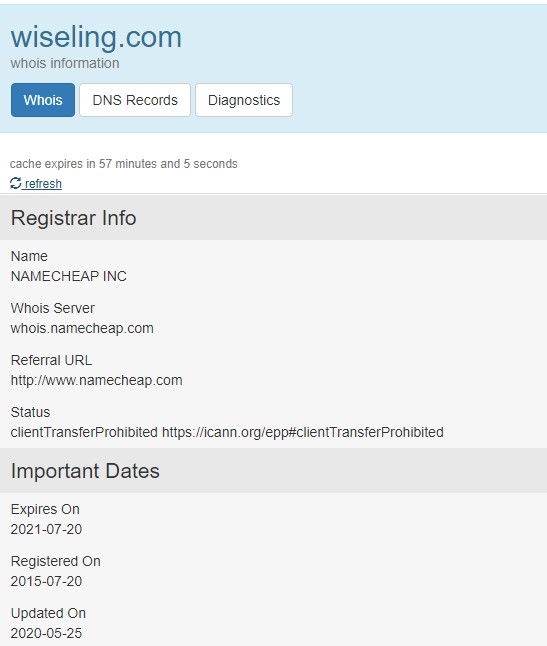Open the Diagnostics tab
Viewport: 547px width, 646px height.
click(x=244, y=100)
